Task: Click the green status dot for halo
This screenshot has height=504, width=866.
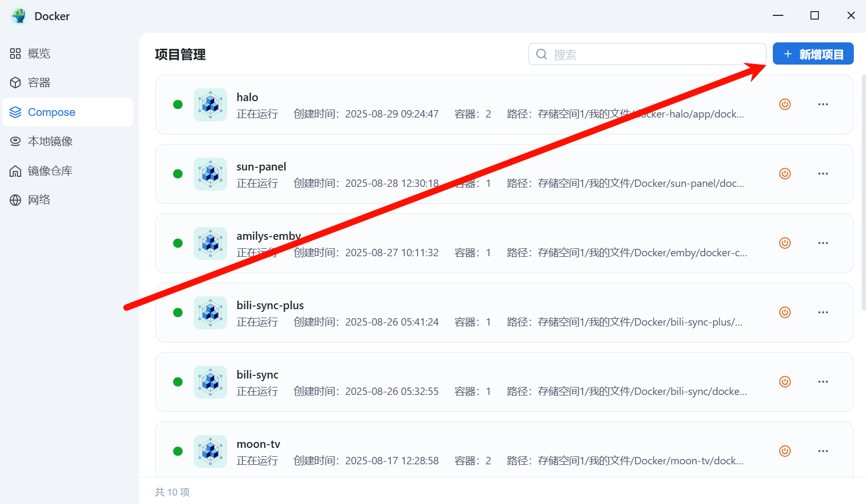Action: pos(178,104)
